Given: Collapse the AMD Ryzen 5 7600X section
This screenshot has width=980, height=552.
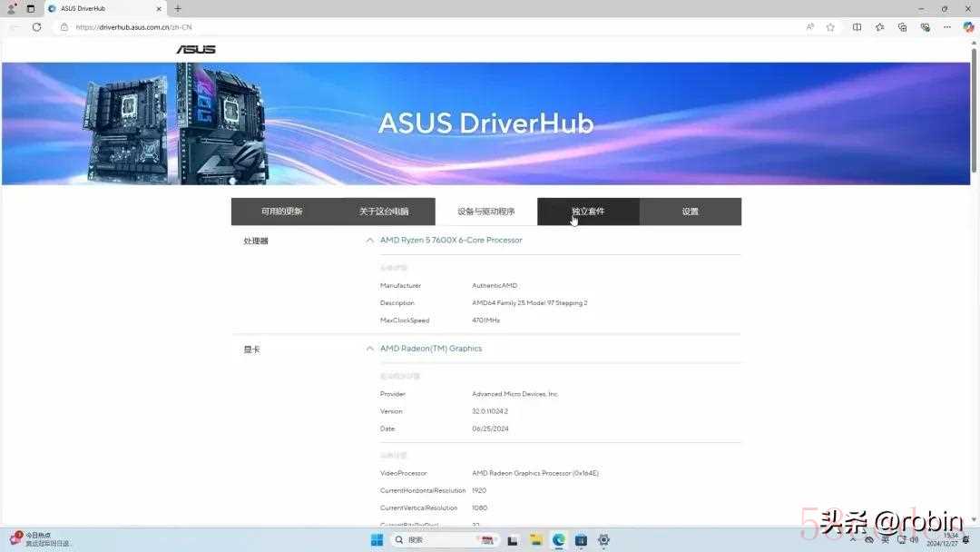Looking at the screenshot, I should pos(369,240).
